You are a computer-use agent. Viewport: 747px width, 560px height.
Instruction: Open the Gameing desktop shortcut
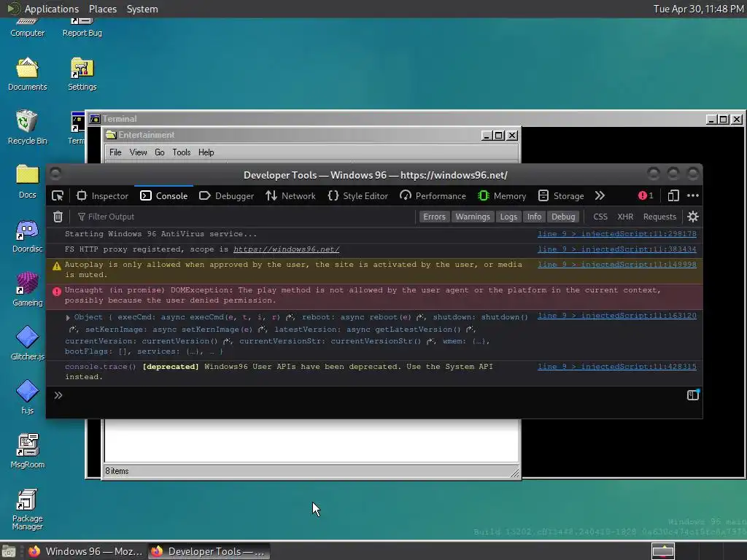pyautogui.click(x=27, y=289)
